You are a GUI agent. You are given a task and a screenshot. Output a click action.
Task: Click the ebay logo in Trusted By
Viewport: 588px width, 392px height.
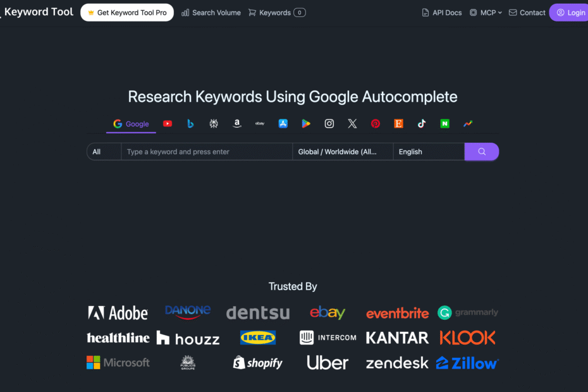[328, 312]
